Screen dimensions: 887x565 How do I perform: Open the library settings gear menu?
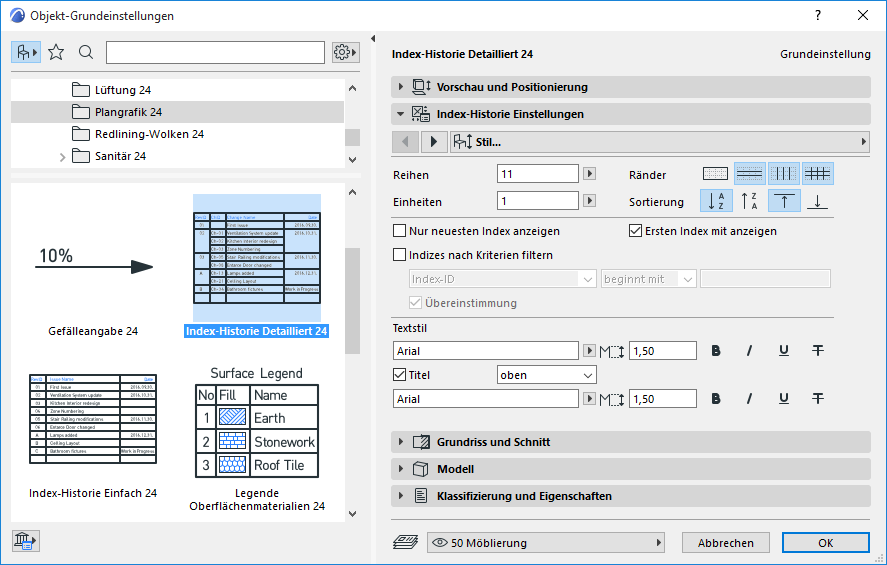[x=345, y=52]
